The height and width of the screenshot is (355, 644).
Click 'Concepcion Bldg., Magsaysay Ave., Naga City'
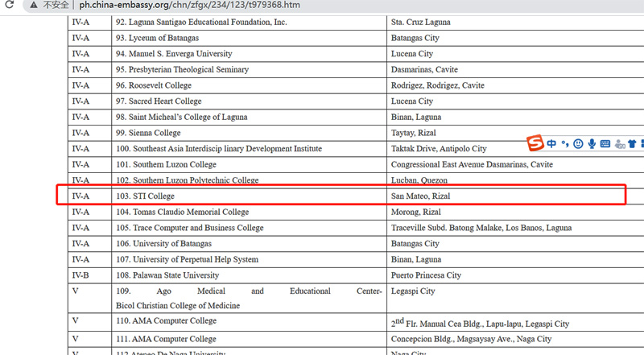[471, 339]
